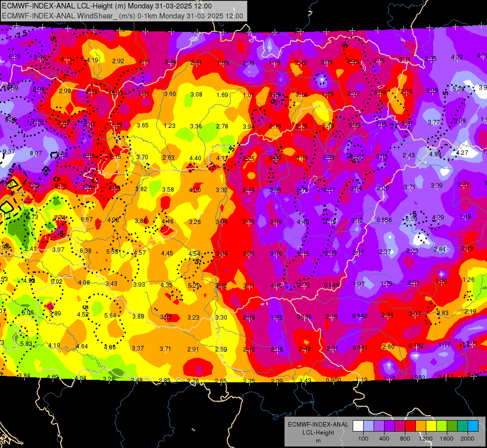Click the wind shear value 1.26
This screenshot has height=448, width=487.
pos(469,280)
